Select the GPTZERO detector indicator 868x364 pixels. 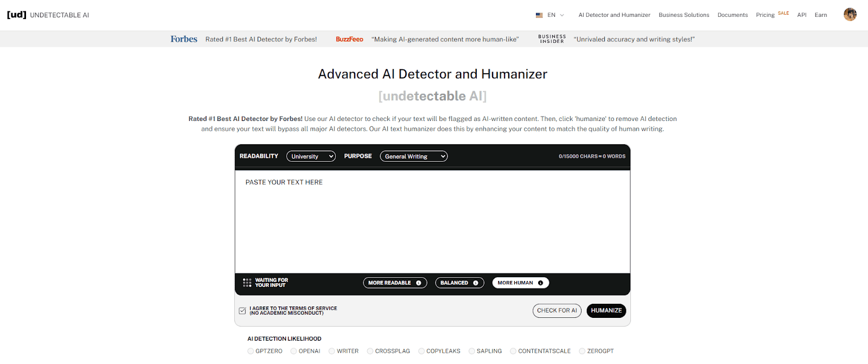tap(251, 351)
